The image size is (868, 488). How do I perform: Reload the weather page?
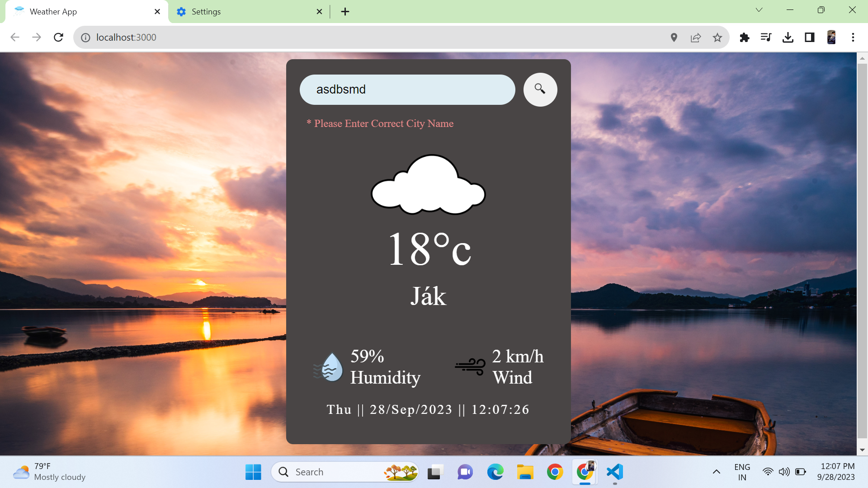[58, 38]
